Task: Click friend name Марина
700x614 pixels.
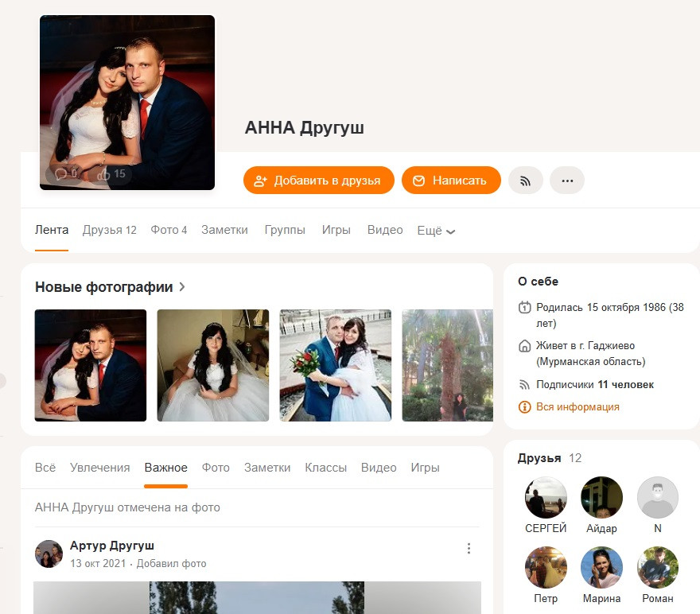Action: tap(601, 598)
